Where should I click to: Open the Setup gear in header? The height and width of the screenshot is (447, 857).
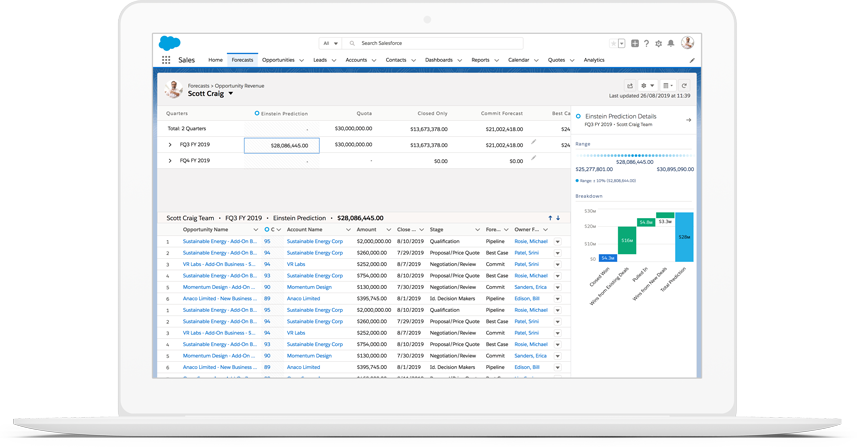[x=659, y=43]
